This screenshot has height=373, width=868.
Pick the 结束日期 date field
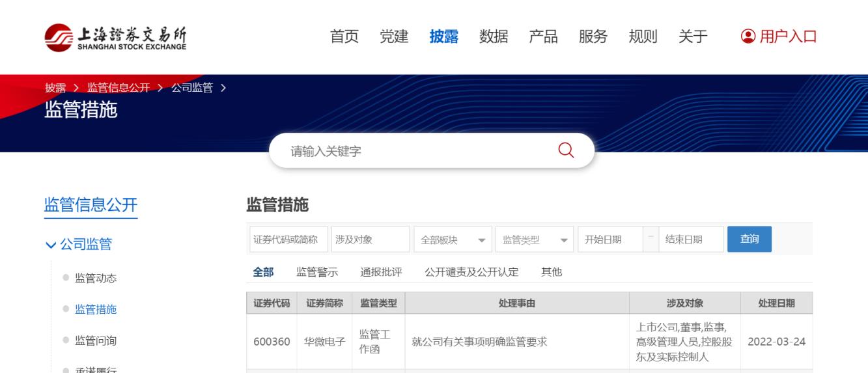tap(691, 240)
